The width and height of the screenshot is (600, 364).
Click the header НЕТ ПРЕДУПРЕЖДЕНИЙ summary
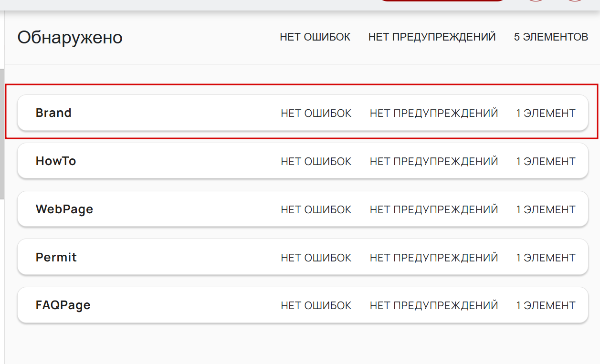432,37
